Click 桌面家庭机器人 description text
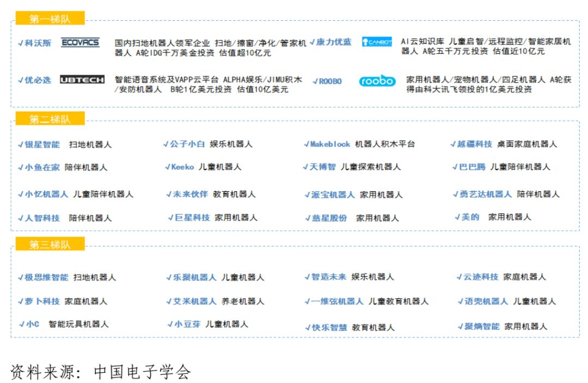Viewport: 588px width, 383px height. click(x=527, y=144)
